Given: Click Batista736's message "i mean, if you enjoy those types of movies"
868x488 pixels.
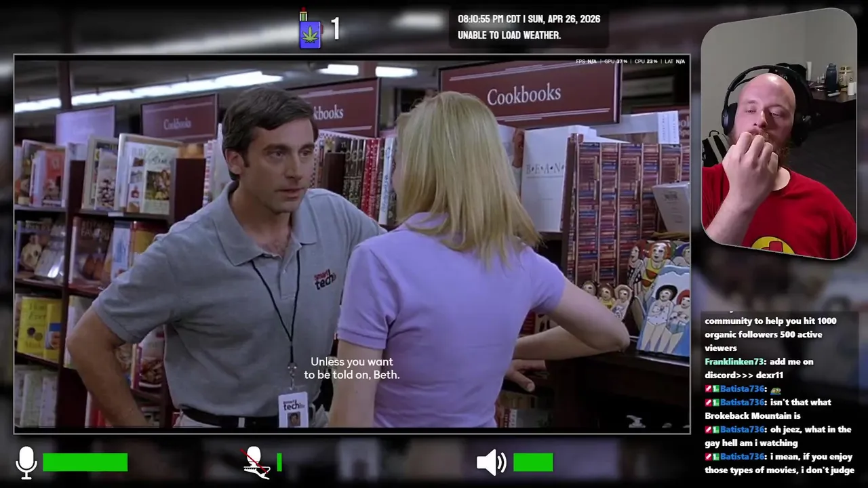Looking at the screenshot, I should tap(779, 463).
